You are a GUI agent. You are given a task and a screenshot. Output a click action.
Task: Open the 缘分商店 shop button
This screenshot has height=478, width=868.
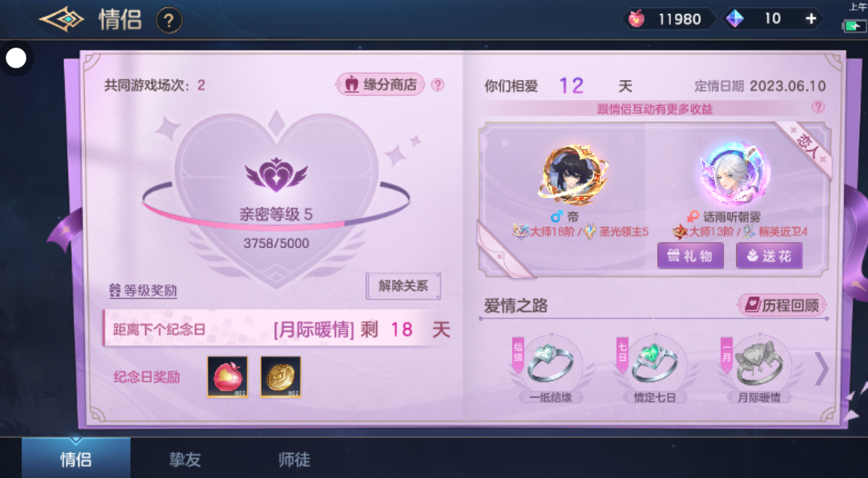coord(381,85)
